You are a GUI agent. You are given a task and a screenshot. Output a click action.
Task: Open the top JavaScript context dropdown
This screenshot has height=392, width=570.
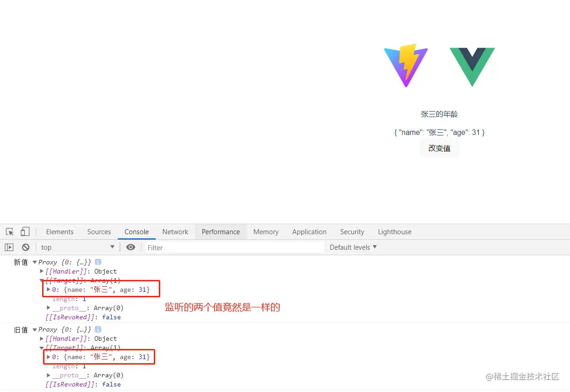tap(77, 247)
